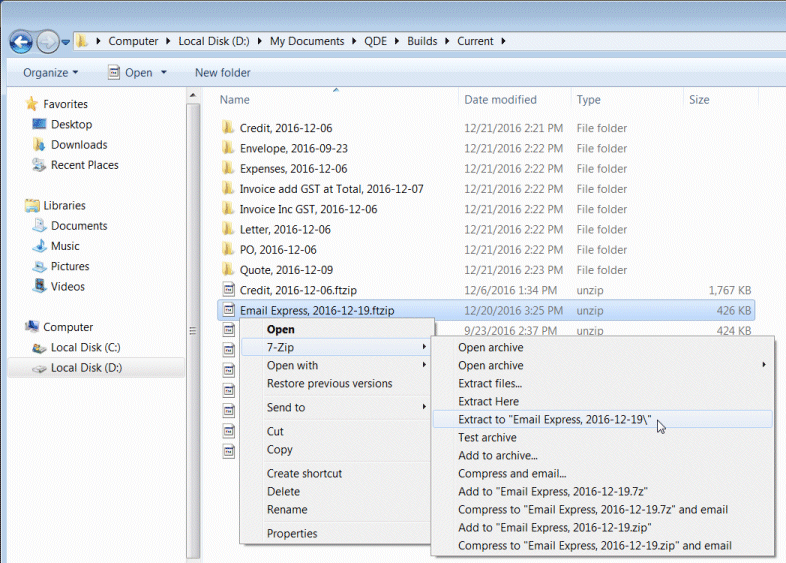Screen dimensions: 786x563
Task: Select folder icon of Expenses, 2016-12-06
Action: [228, 168]
